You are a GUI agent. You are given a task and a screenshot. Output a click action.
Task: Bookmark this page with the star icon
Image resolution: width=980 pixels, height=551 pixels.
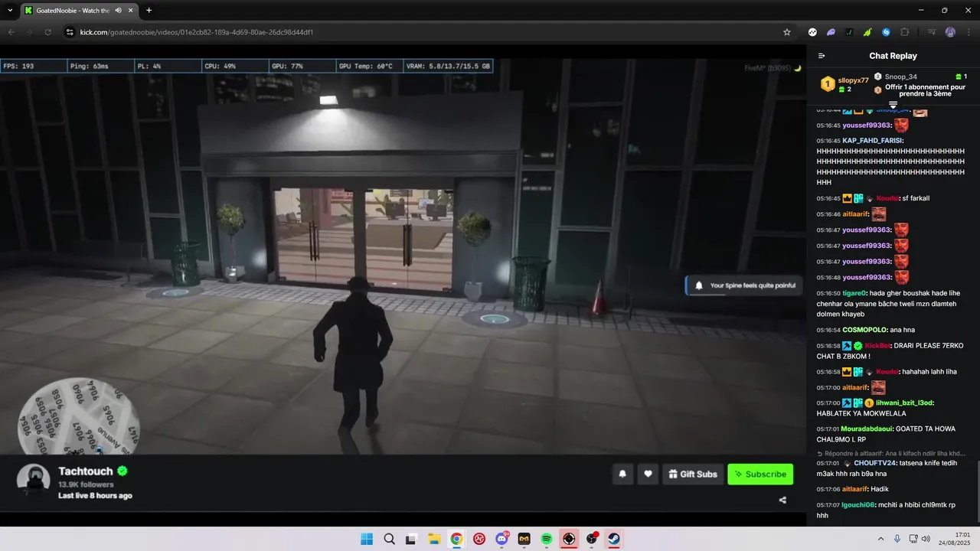click(787, 32)
